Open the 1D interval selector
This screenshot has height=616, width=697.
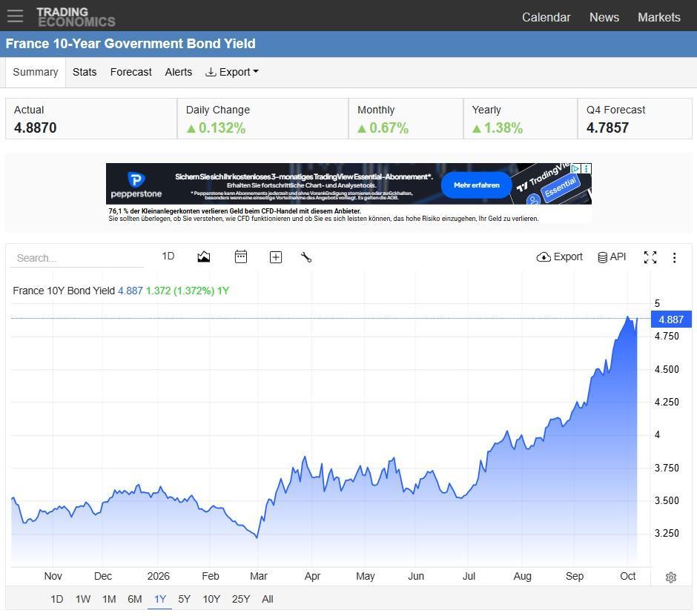click(x=168, y=256)
